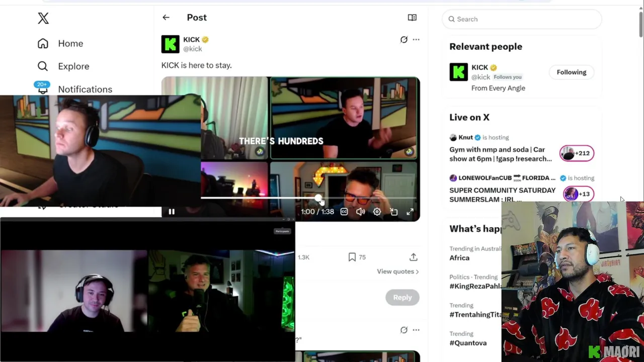This screenshot has height=362, width=644.
Task: Click the Reply button
Action: 403,298
